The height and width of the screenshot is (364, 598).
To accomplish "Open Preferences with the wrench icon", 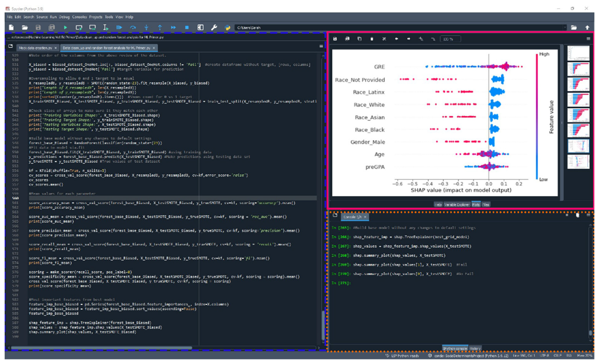I will pyautogui.click(x=214, y=28).
